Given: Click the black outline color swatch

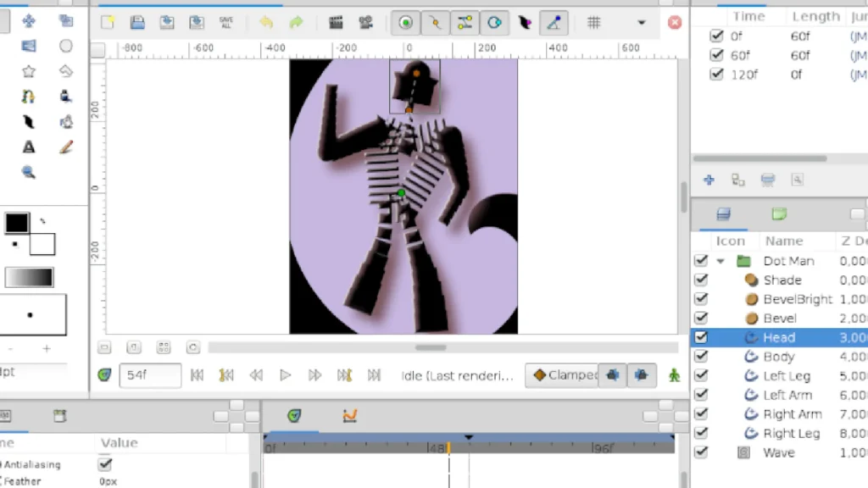Looking at the screenshot, I should click(17, 223).
